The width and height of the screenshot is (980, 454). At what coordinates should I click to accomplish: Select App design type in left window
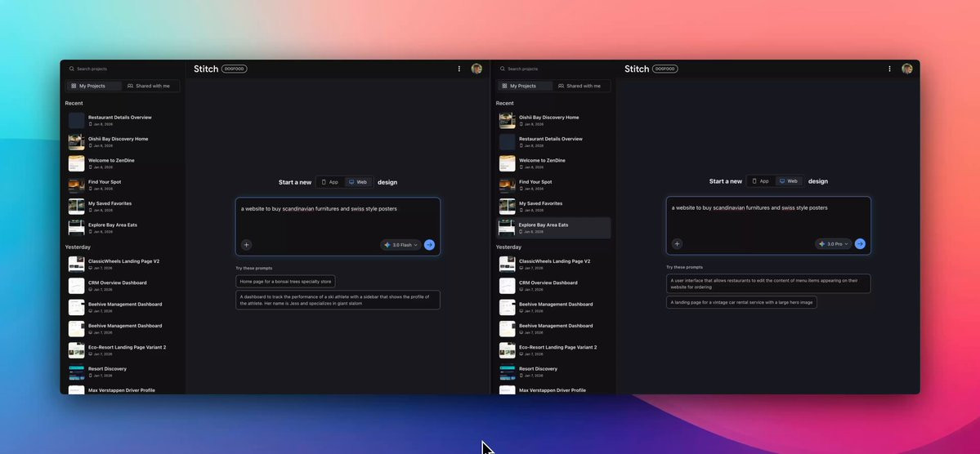(330, 182)
